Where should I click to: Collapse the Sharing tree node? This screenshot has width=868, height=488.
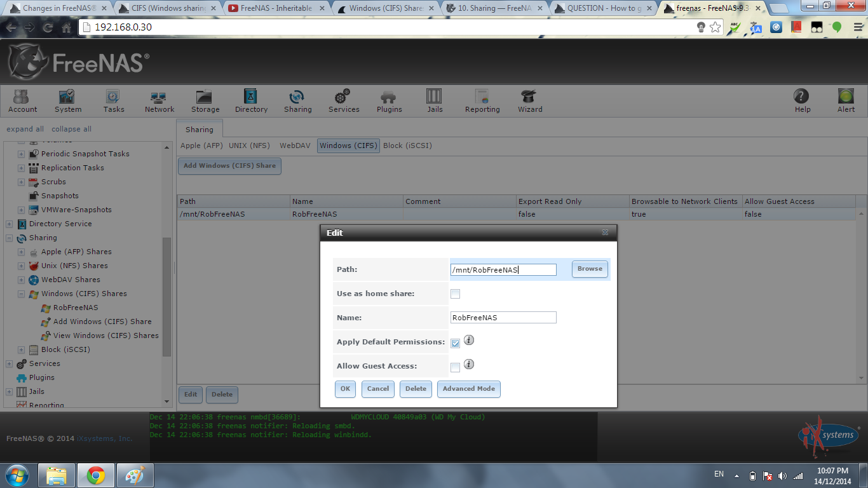(x=9, y=238)
